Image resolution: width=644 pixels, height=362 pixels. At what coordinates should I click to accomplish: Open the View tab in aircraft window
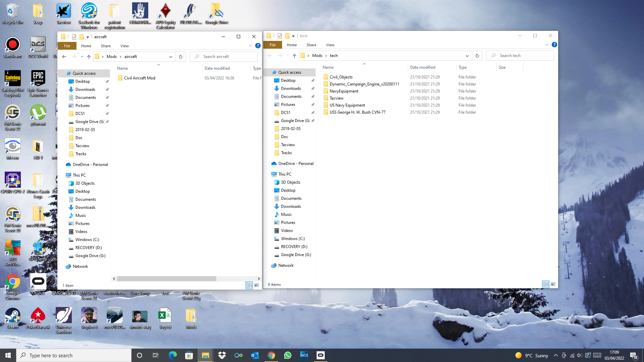tap(124, 46)
